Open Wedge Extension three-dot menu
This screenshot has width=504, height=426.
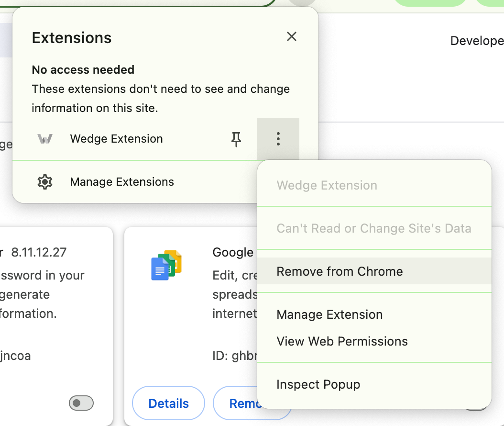[x=278, y=139]
